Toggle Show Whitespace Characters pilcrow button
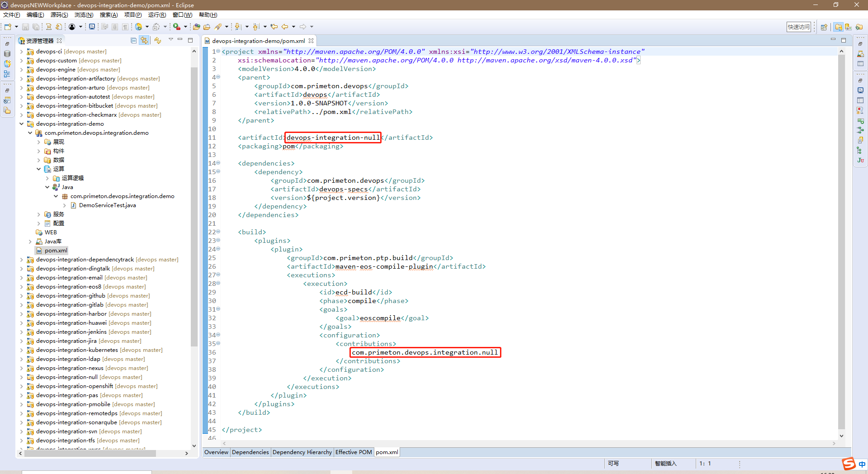868x474 pixels. 125,27
